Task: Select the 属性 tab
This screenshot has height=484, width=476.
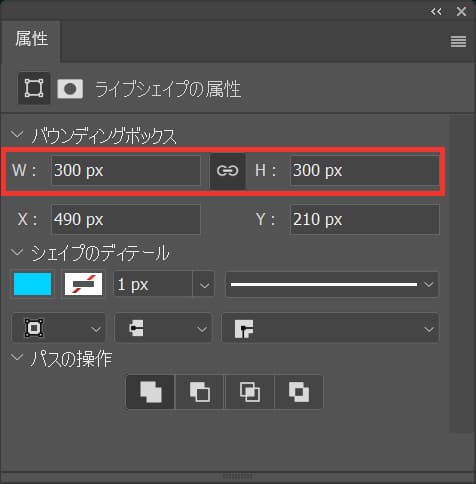Action: point(31,39)
